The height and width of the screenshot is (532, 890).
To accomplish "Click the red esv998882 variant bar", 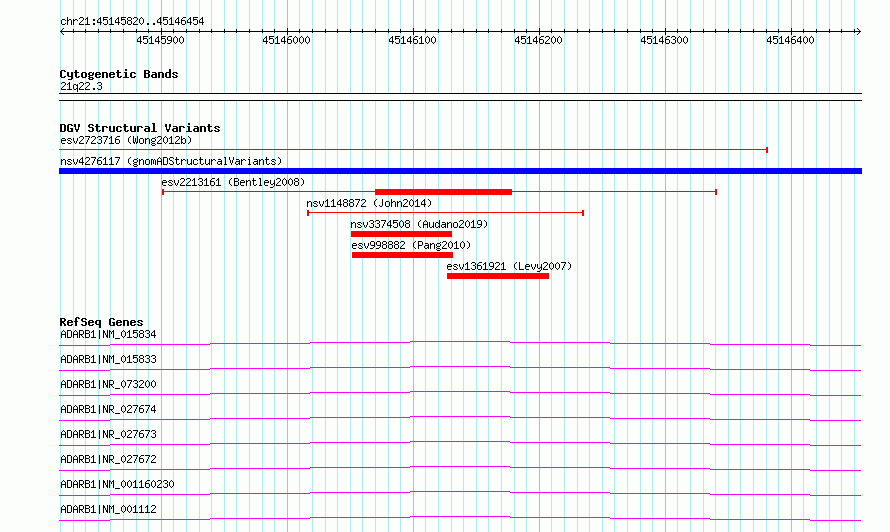I will (x=402, y=255).
